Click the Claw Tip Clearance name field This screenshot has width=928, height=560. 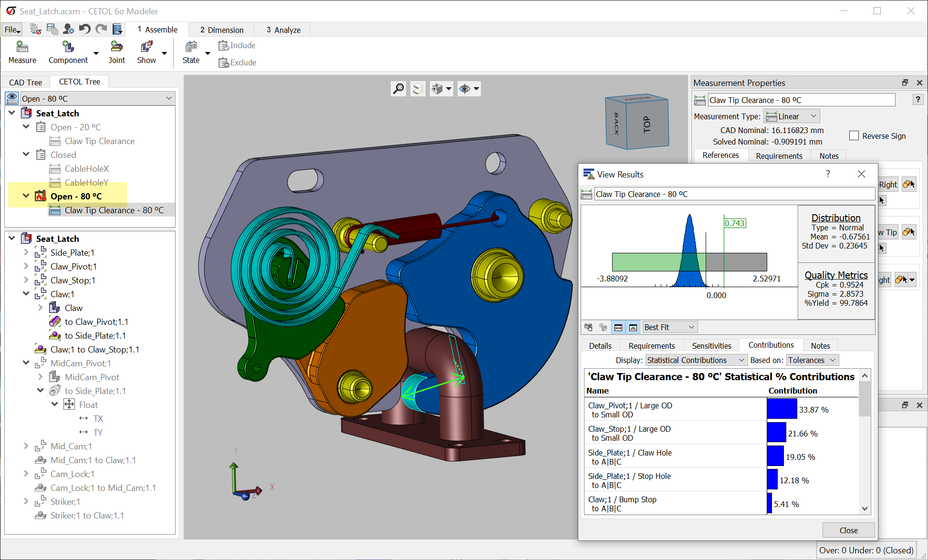[801, 100]
